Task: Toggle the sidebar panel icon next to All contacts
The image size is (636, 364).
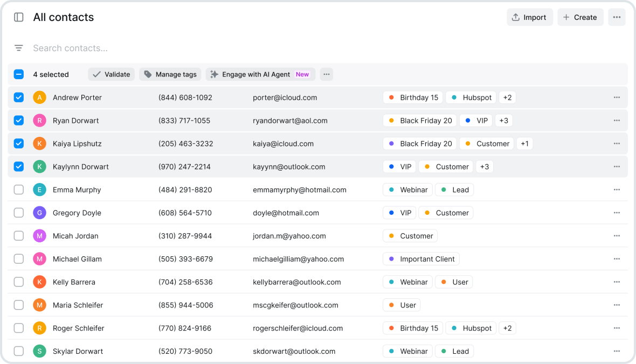Action: [x=18, y=17]
